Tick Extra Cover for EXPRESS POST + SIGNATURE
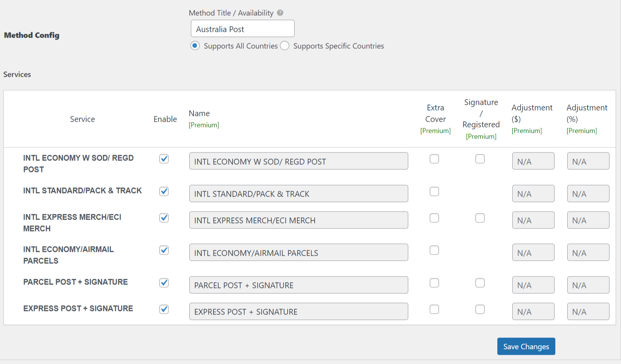The height and width of the screenshot is (364, 621). pos(434,309)
